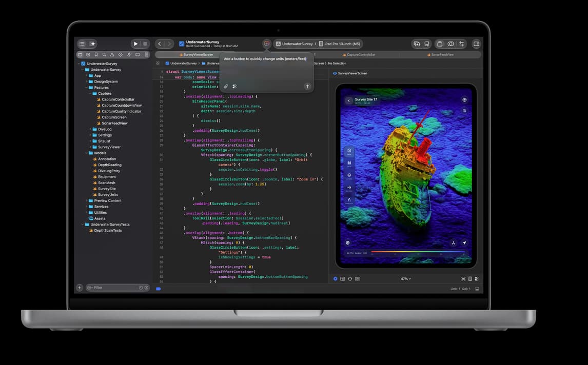This screenshot has width=588, height=365.
Task: Switch to the SurveyViewerScreen editor tab
Action: [196, 55]
